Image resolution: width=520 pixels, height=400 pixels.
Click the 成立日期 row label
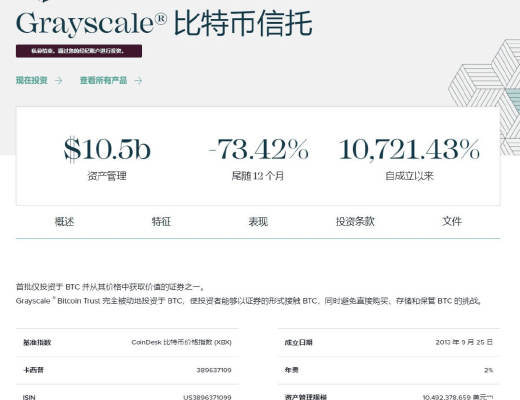coord(299,342)
